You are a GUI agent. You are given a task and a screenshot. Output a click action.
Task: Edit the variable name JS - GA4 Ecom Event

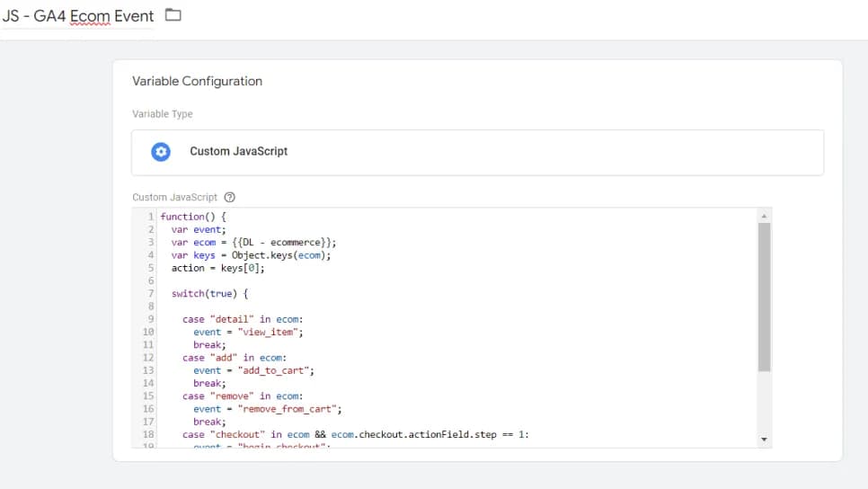pyautogui.click(x=78, y=16)
